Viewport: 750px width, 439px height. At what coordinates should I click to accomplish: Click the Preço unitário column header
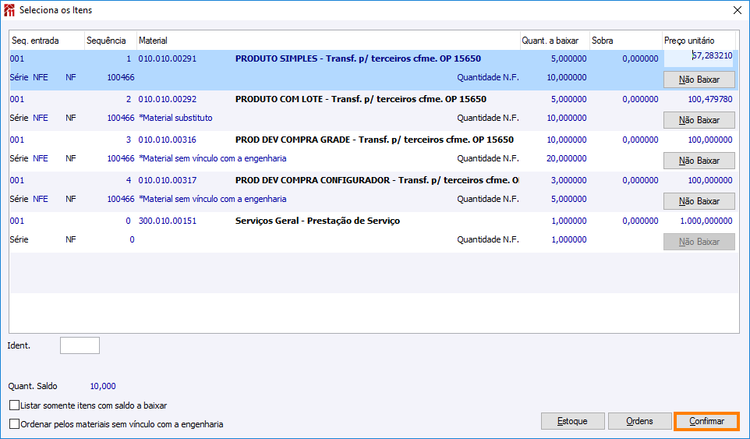[x=699, y=41]
